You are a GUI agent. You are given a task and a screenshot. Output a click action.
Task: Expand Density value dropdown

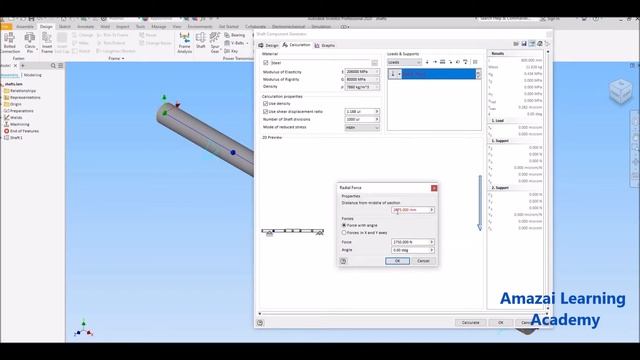click(x=377, y=87)
